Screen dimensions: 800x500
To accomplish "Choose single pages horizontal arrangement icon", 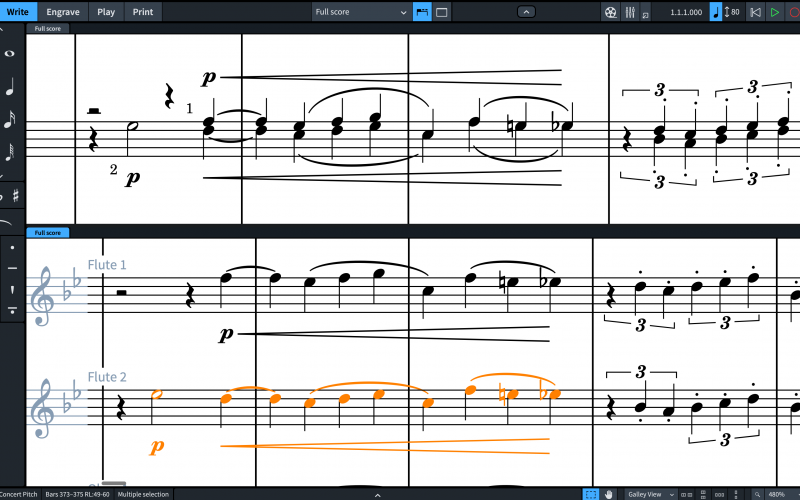I will pos(719,494).
